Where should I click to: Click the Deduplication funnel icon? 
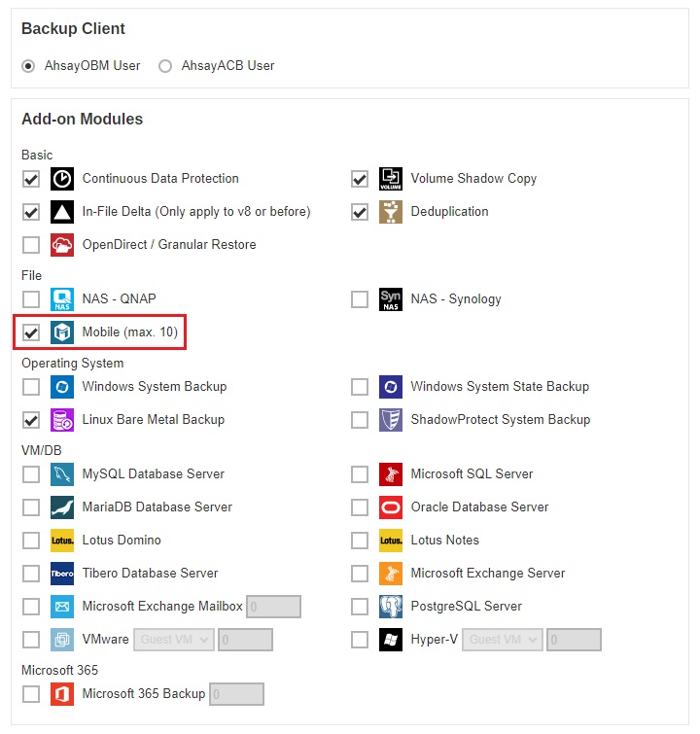[391, 212]
